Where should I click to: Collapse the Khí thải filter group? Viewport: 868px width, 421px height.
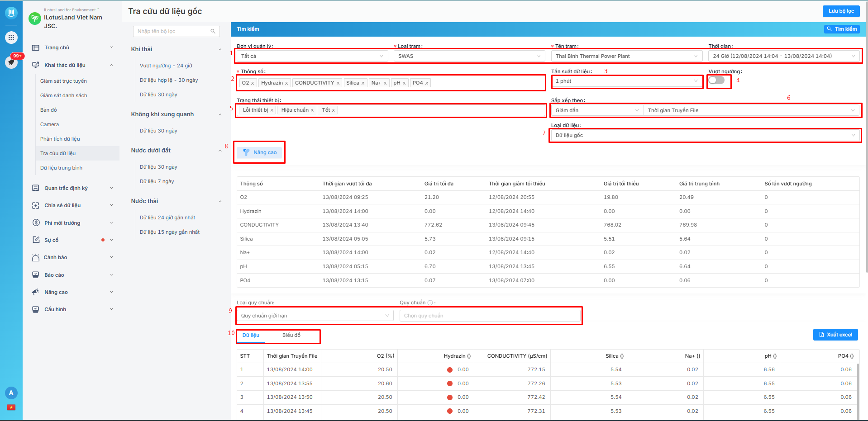click(x=220, y=49)
